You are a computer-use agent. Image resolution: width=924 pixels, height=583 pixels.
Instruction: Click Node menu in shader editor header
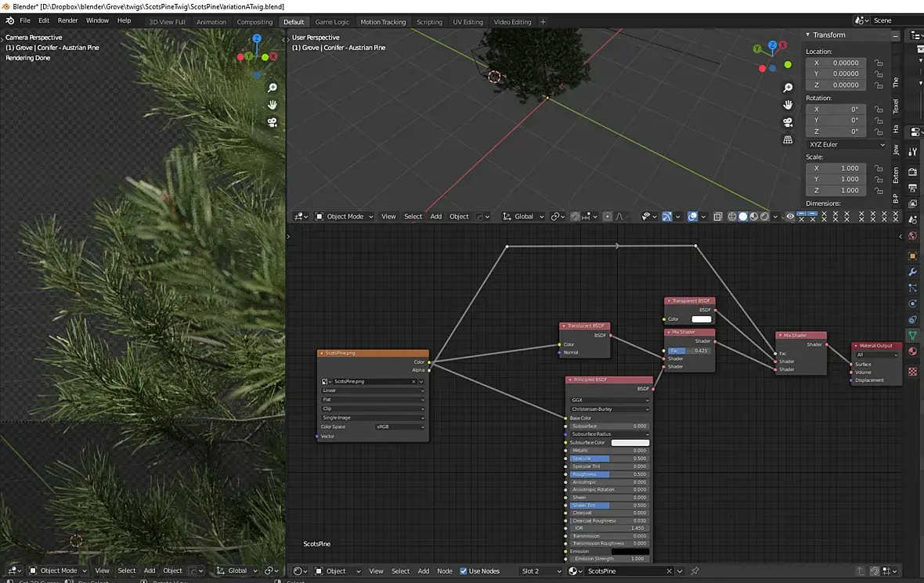tap(445, 571)
